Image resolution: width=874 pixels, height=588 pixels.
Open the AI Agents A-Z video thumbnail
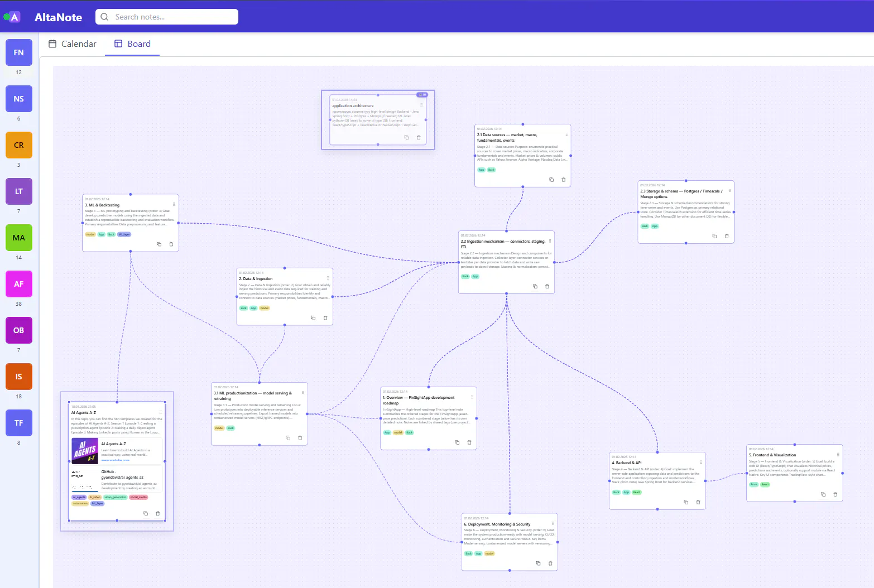click(x=85, y=451)
